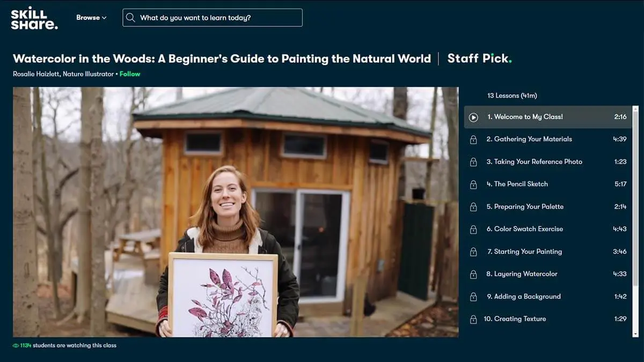This screenshot has height=362, width=644.
Task: Click lock icon beside Gathering Your Materials
Action: pyautogui.click(x=473, y=139)
